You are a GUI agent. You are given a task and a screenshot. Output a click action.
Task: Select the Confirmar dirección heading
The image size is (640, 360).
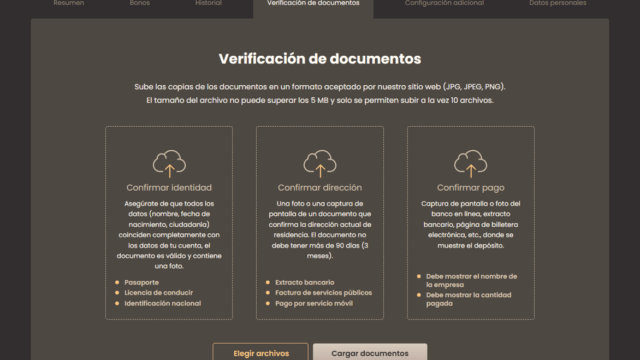320,188
